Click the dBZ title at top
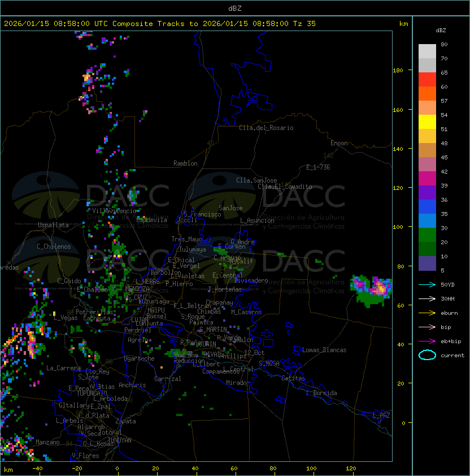 pos(234,8)
